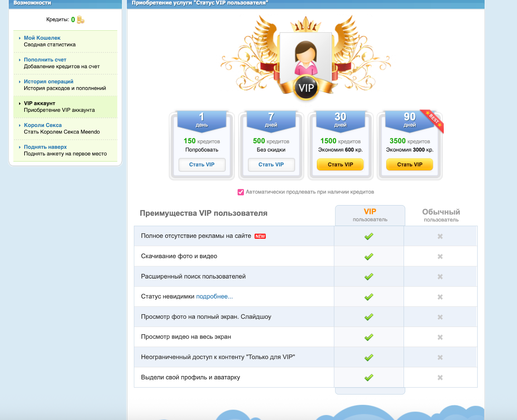Click yellow Стать VIP for 30 days
Image resolution: width=517 pixels, height=420 pixels.
[x=340, y=165]
